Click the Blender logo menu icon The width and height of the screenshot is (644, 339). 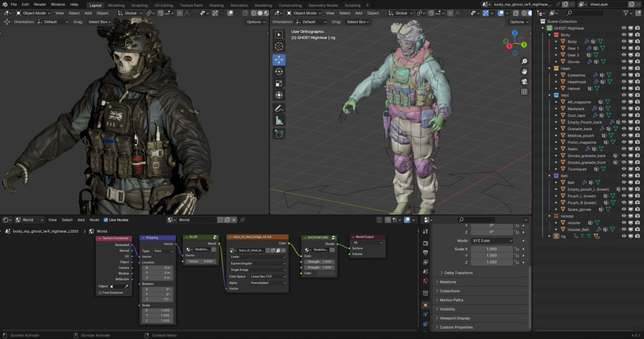(x=4, y=4)
